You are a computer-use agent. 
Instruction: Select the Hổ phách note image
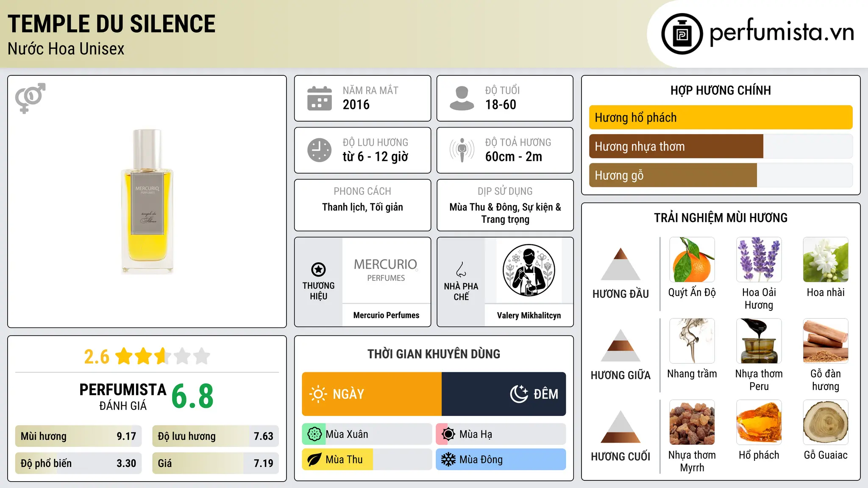[x=759, y=422]
